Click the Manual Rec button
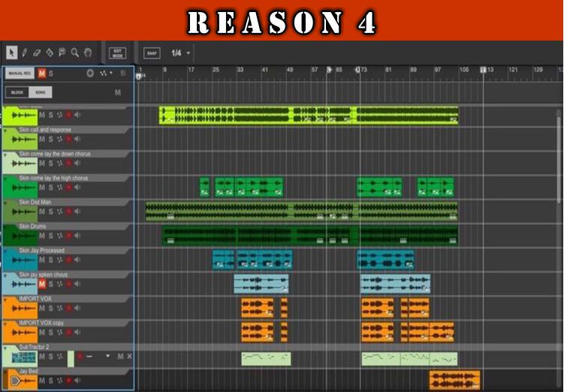564x392 pixels. [20, 74]
